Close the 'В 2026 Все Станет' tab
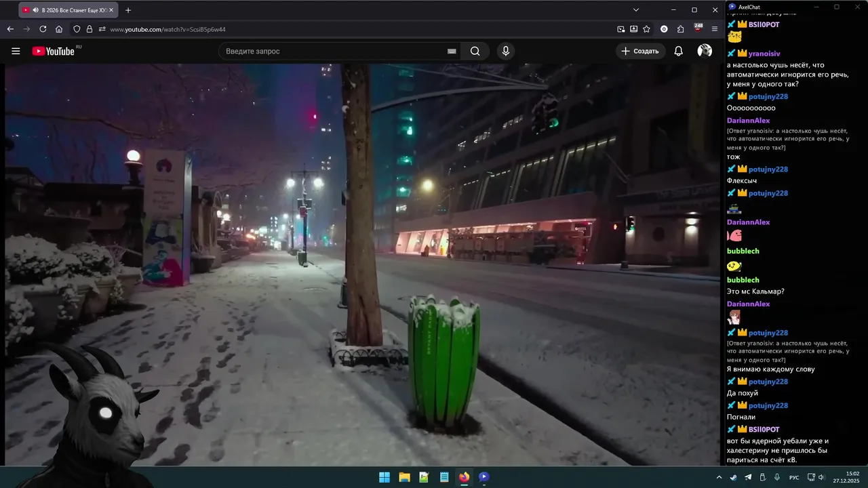The width and height of the screenshot is (868, 488). [111, 10]
